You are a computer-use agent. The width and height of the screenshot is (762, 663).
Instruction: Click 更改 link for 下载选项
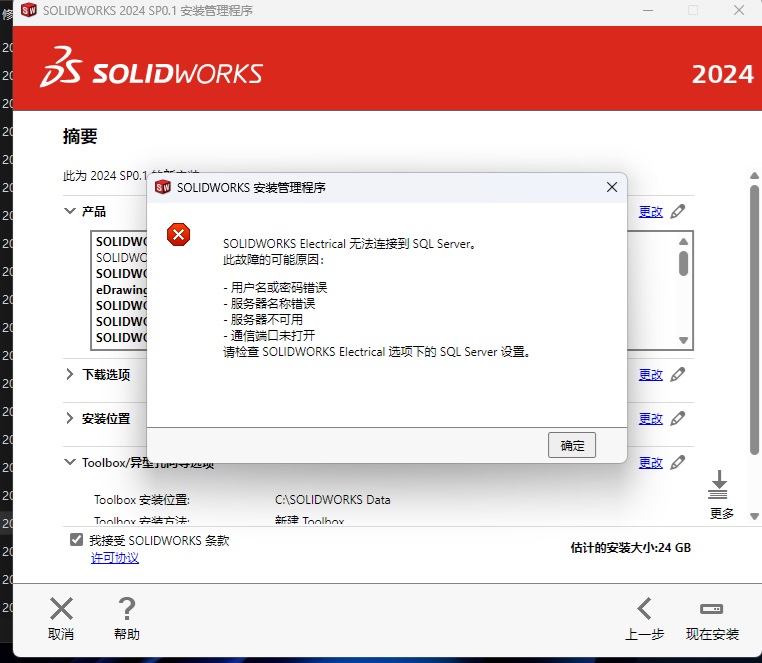click(651, 375)
